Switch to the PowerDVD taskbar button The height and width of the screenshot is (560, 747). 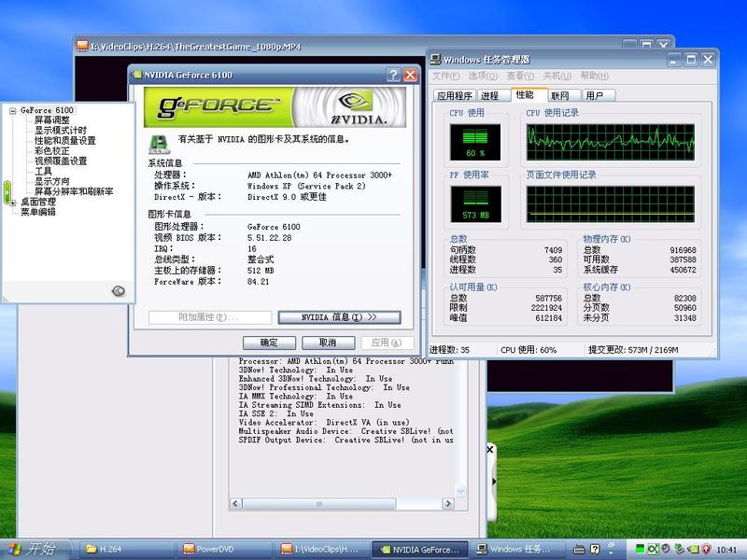click(224, 549)
